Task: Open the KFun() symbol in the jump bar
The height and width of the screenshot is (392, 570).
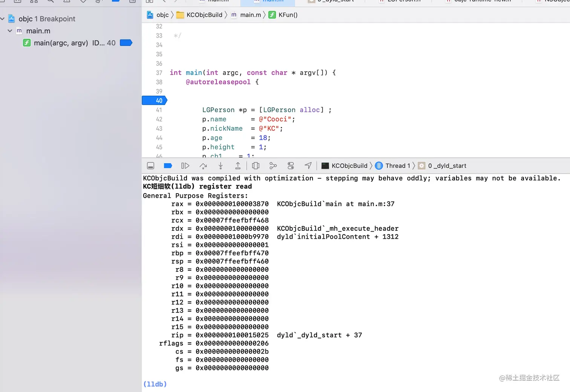Action: (x=283, y=15)
